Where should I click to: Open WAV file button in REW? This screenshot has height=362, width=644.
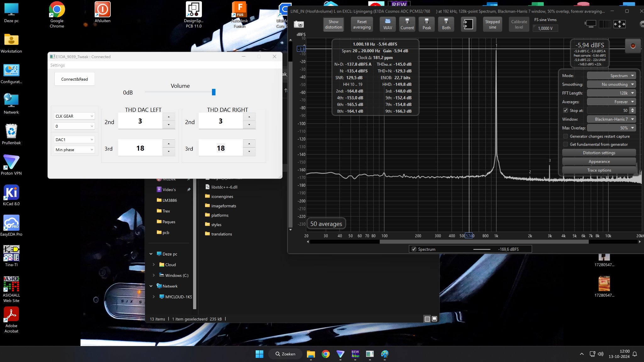click(387, 24)
